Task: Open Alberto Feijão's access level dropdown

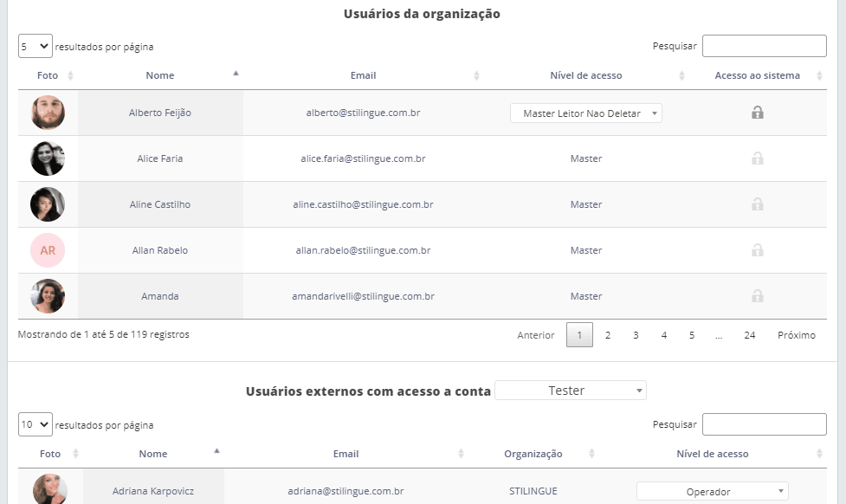Action: point(586,113)
